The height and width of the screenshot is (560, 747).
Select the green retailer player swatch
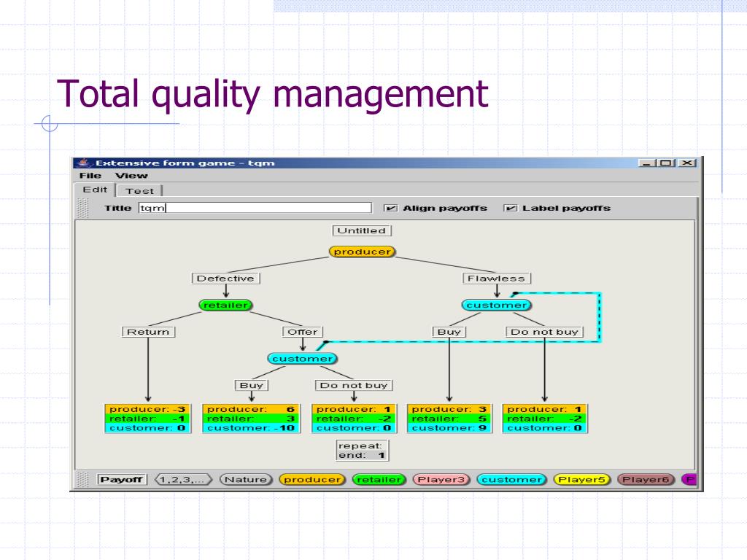click(x=379, y=480)
